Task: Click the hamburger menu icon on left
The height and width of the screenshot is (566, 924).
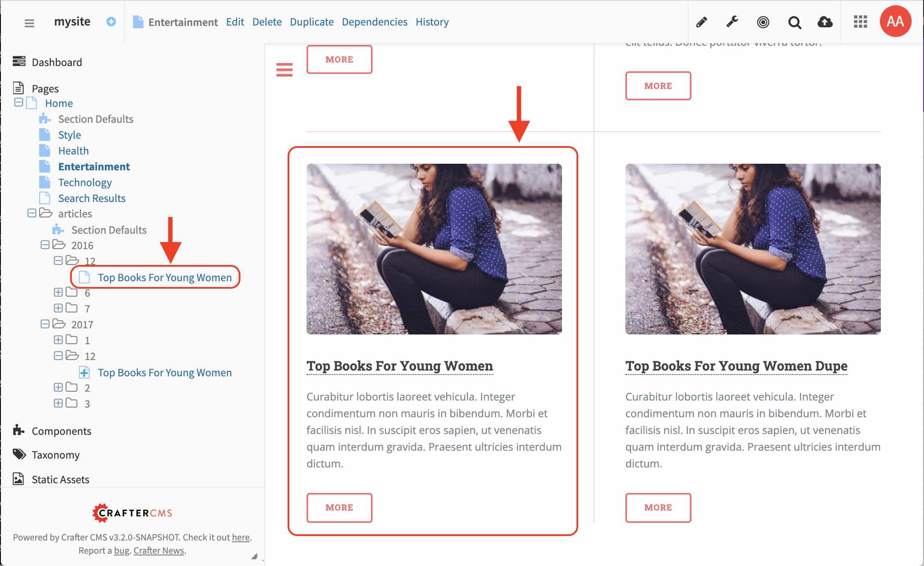Action: [x=30, y=22]
